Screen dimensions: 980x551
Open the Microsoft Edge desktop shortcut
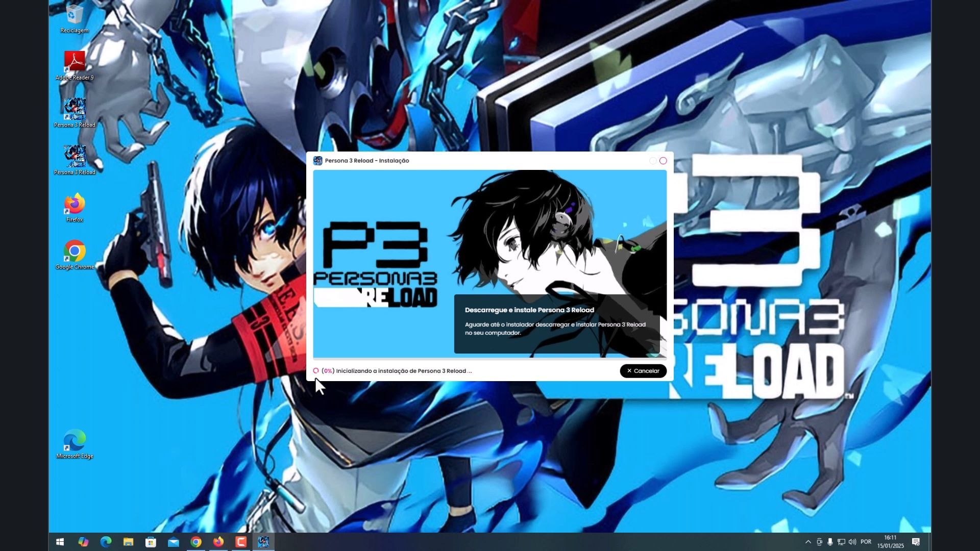click(75, 444)
